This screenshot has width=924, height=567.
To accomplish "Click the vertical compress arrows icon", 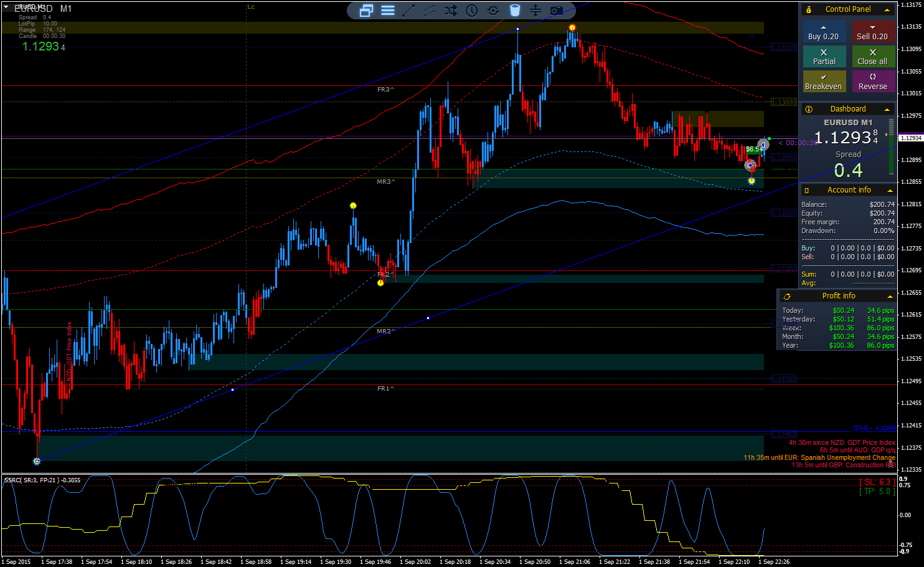I will [x=535, y=10].
